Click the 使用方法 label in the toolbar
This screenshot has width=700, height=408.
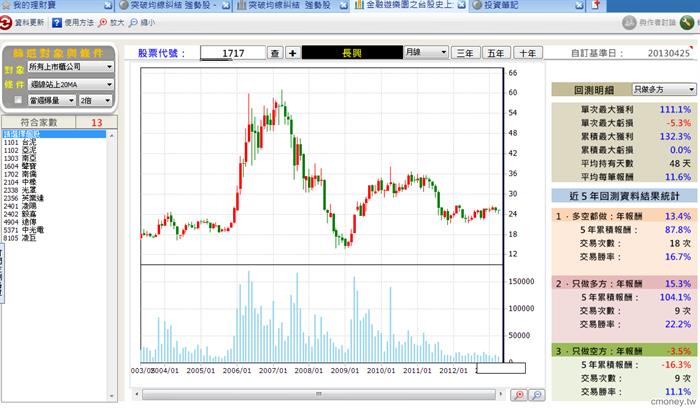click(79, 22)
